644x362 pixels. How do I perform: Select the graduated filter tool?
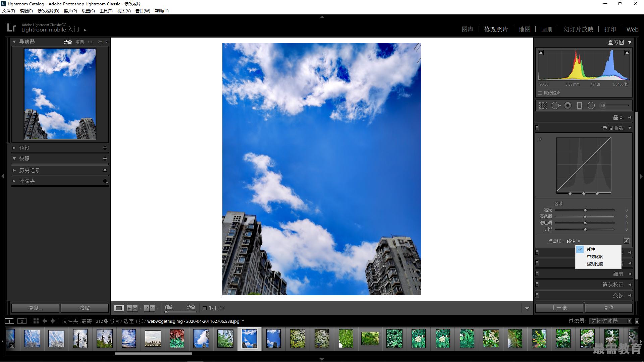tap(579, 106)
